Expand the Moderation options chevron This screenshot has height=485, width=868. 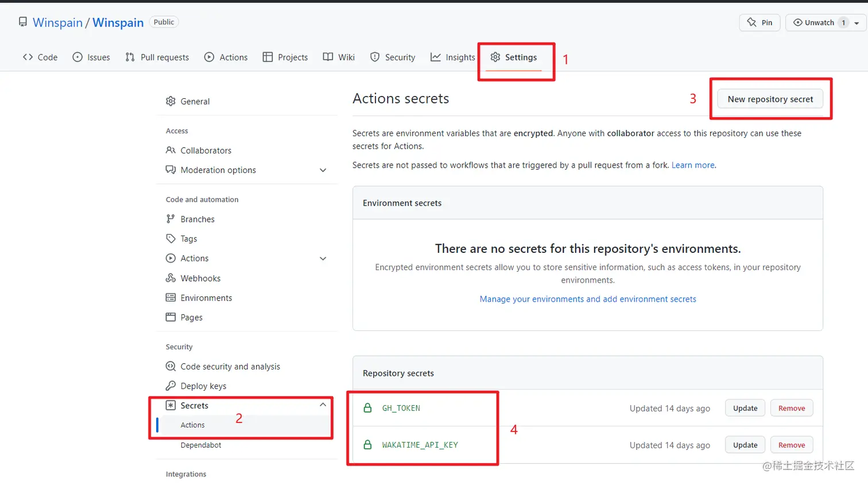323,170
